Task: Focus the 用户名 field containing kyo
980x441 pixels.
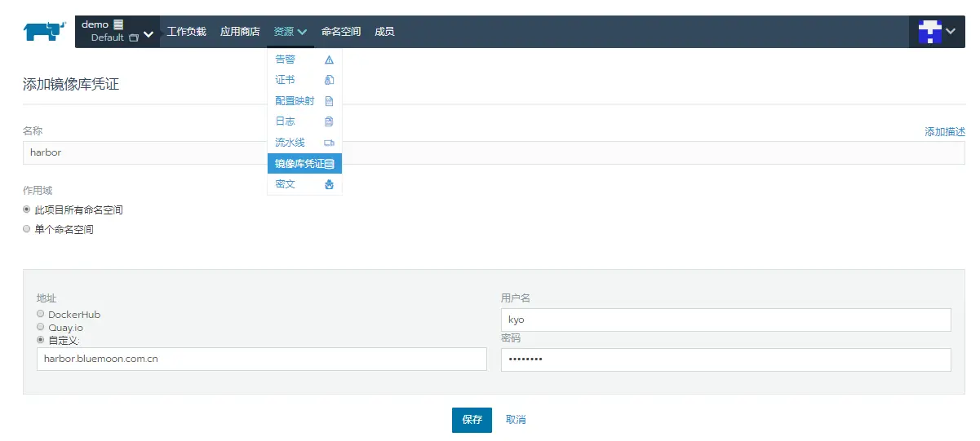Action: pyautogui.click(x=726, y=320)
